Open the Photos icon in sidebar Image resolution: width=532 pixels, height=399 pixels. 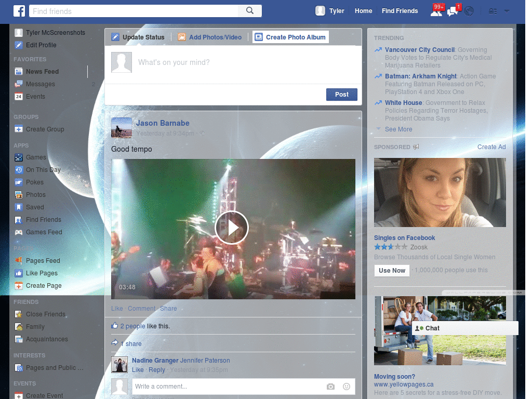coord(19,195)
